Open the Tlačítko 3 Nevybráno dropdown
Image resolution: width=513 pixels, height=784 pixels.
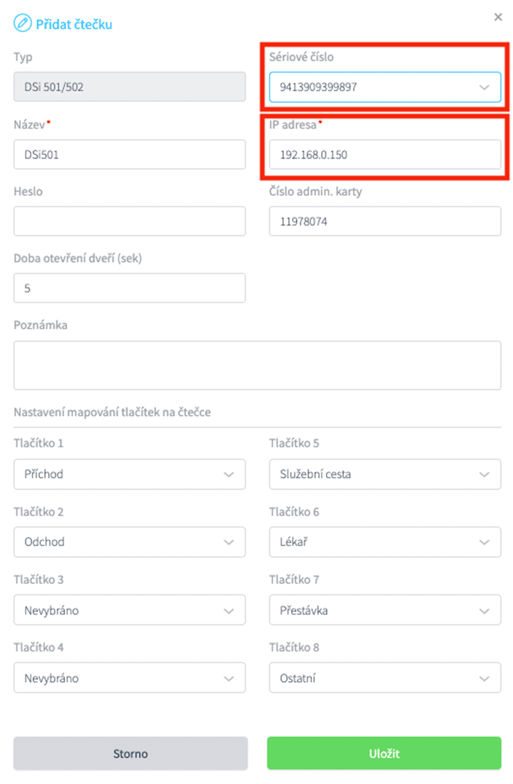click(130, 610)
